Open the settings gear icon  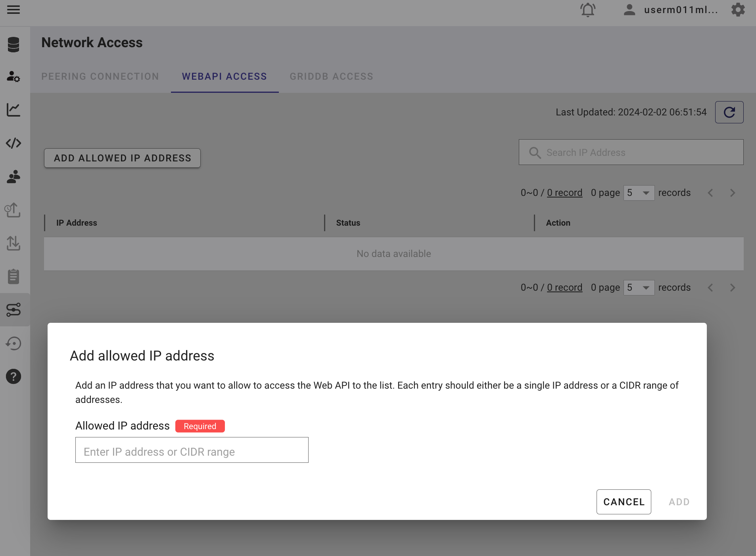(x=738, y=10)
